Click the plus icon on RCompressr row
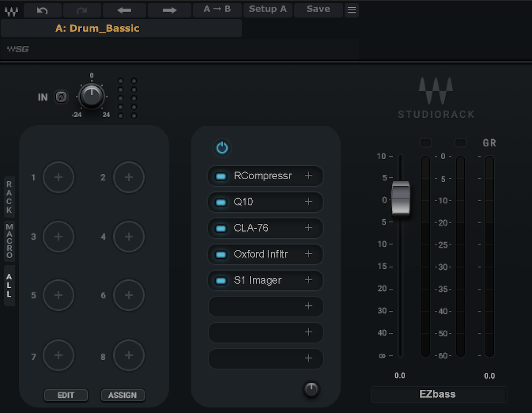532x413 pixels. pyautogui.click(x=308, y=176)
